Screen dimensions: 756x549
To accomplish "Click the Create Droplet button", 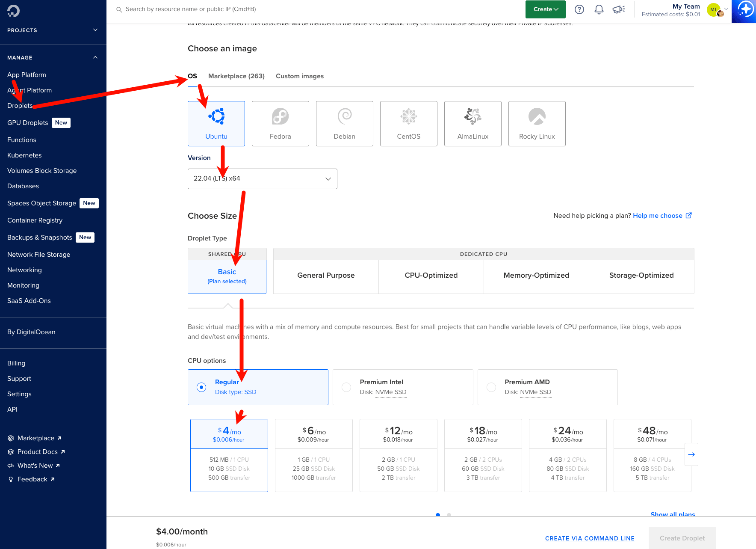I will [x=682, y=538].
